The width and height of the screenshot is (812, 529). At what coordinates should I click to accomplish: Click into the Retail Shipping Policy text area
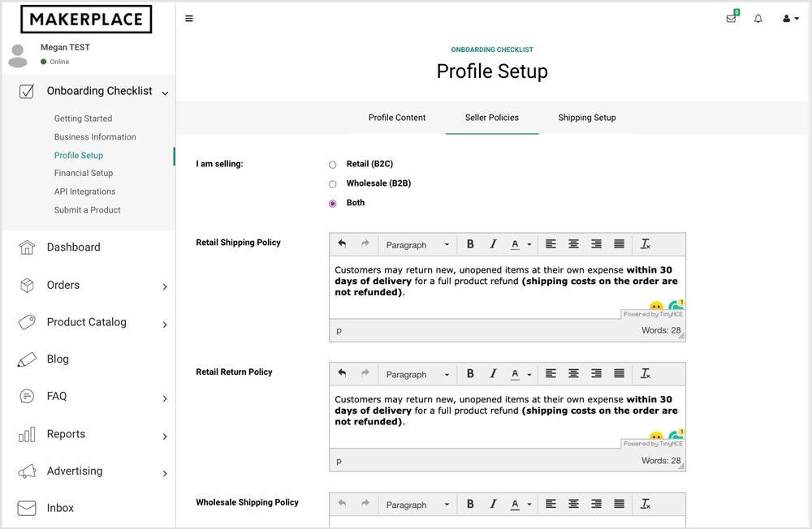pyautogui.click(x=508, y=287)
